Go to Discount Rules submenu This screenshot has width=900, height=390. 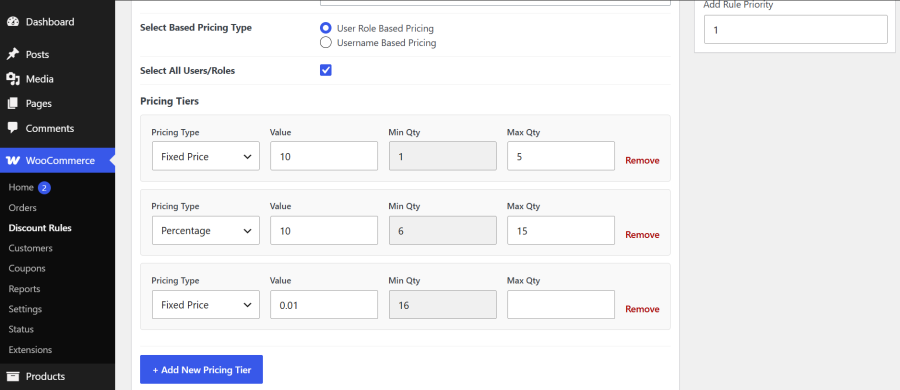40,228
